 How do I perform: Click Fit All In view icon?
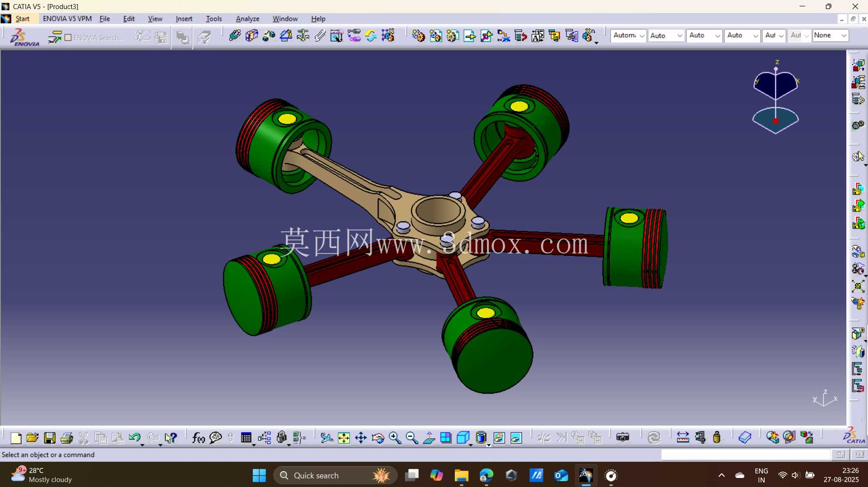click(344, 438)
